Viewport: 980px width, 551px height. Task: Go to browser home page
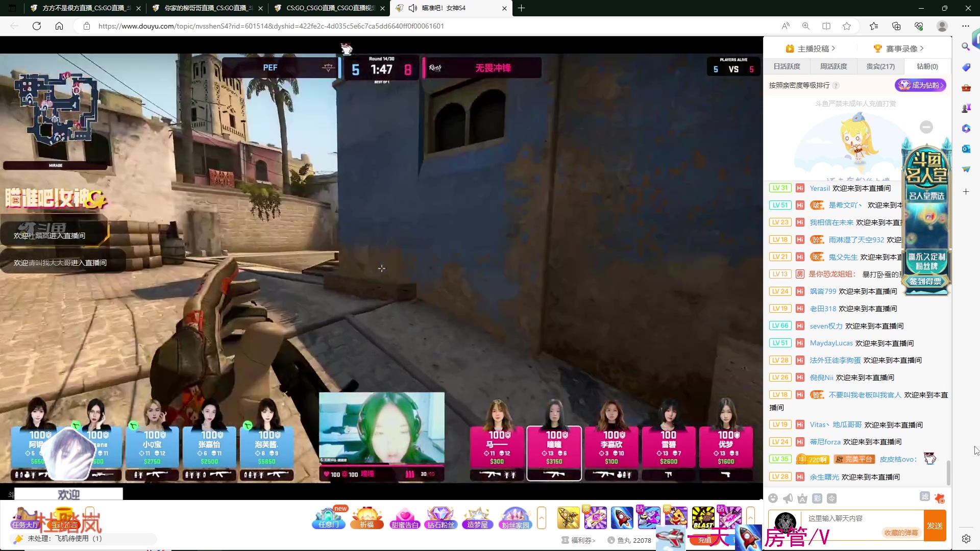59,26
